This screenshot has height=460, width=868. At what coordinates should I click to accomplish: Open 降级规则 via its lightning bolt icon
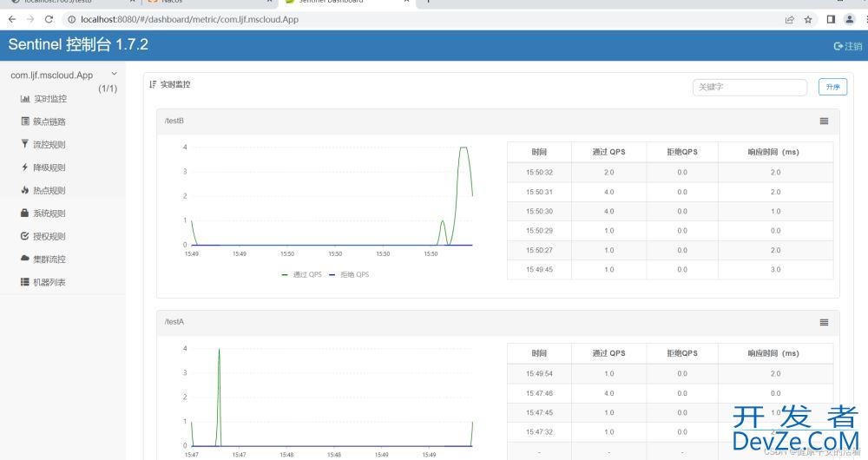point(25,168)
